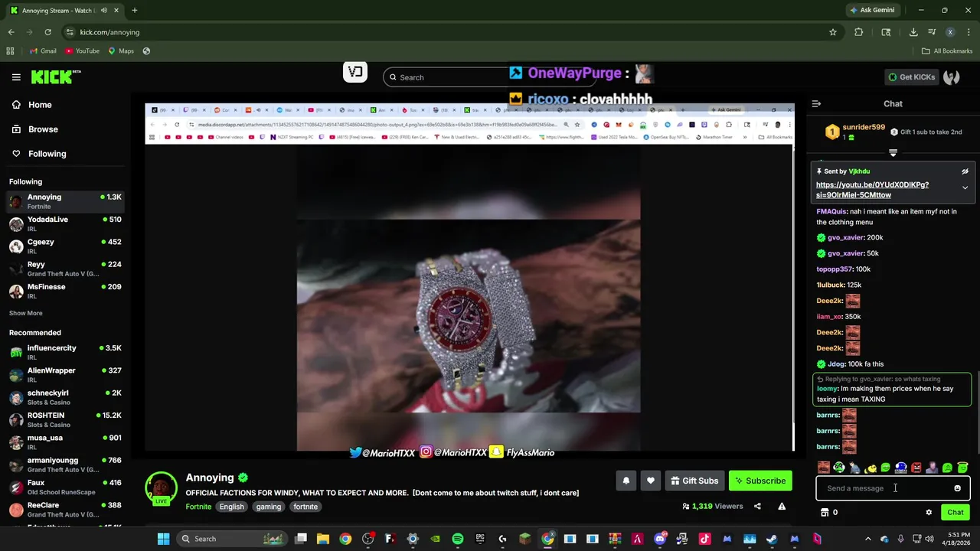Click the Send a message input

tap(884, 488)
